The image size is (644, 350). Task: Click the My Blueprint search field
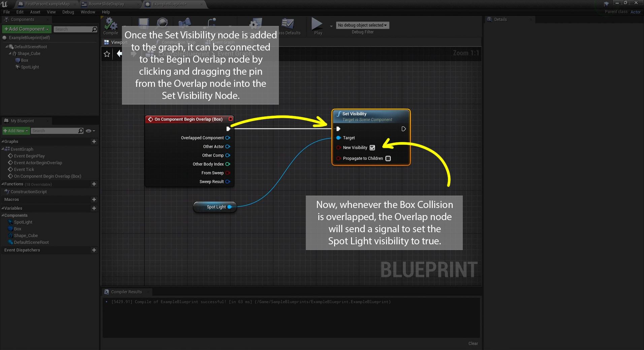pyautogui.click(x=57, y=131)
